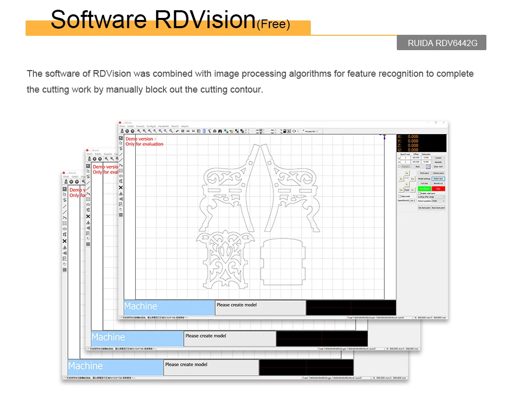Click the black X delete tool in front window
The height and width of the screenshot is (420, 512).
coord(121,188)
